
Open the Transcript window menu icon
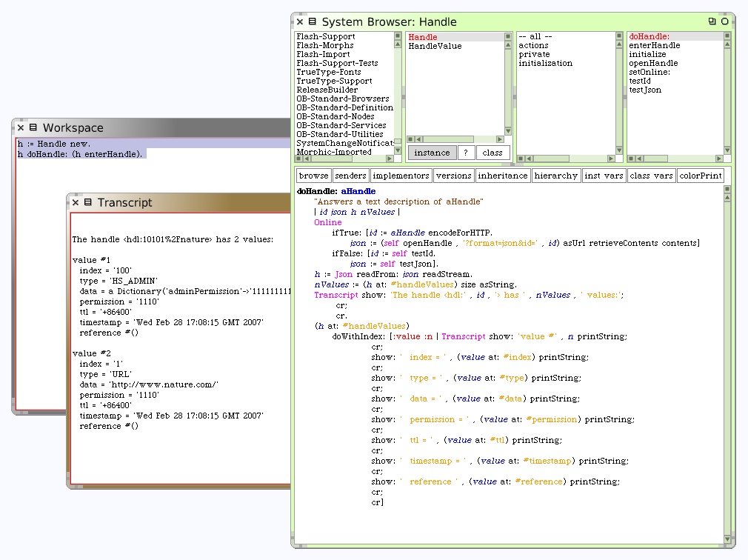point(87,203)
